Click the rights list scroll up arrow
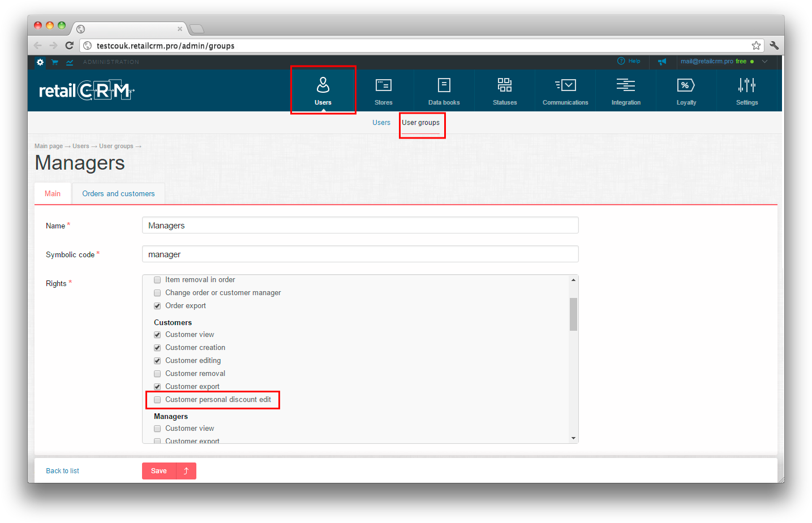Image resolution: width=812 pixels, height=523 pixels. pos(573,280)
